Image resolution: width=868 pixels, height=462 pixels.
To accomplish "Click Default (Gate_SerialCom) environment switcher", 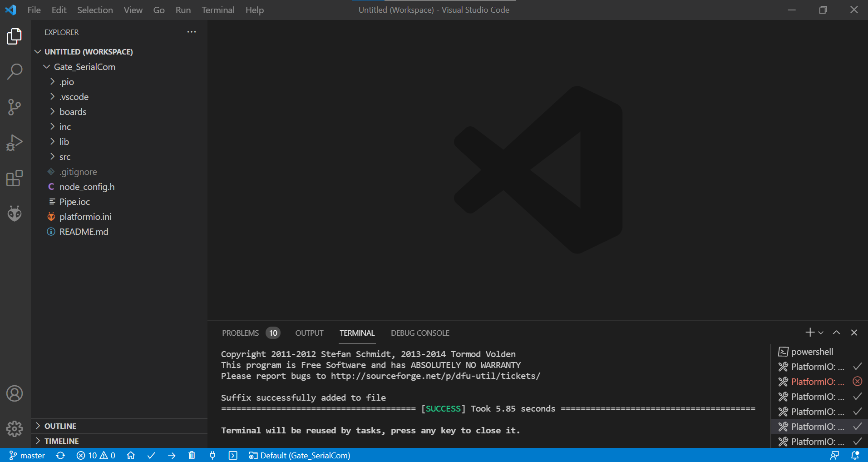I will click(x=300, y=455).
